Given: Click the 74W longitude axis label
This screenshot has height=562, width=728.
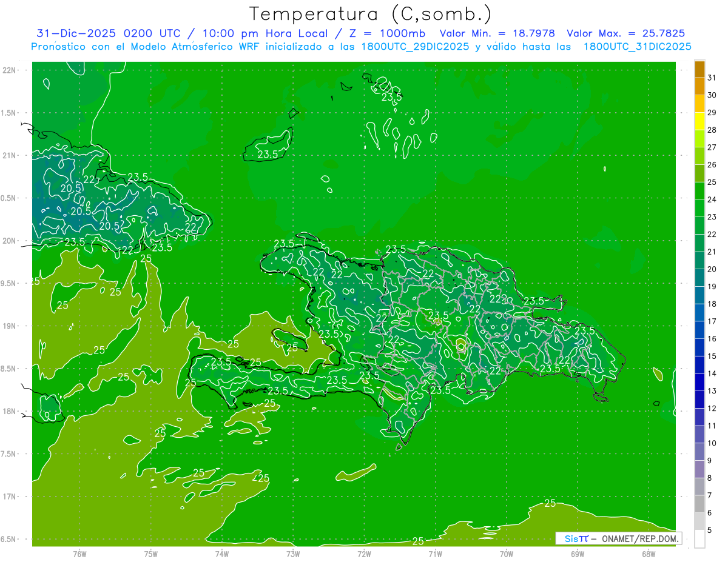Looking at the screenshot, I should 222,554.
